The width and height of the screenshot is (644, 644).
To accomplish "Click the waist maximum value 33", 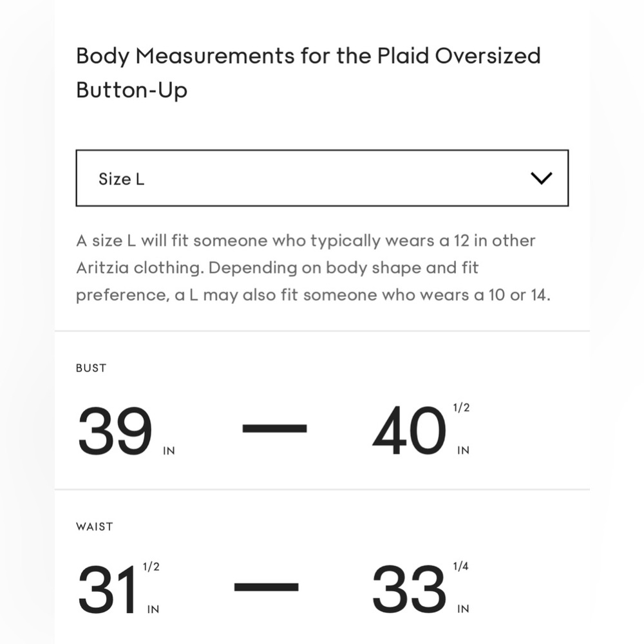I will pyautogui.click(x=409, y=589).
